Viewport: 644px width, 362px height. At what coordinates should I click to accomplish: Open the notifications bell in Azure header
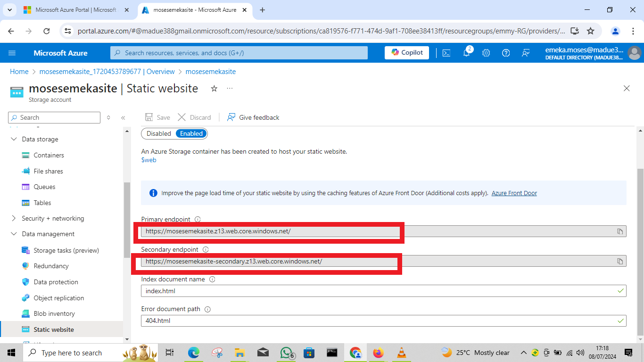click(x=466, y=53)
